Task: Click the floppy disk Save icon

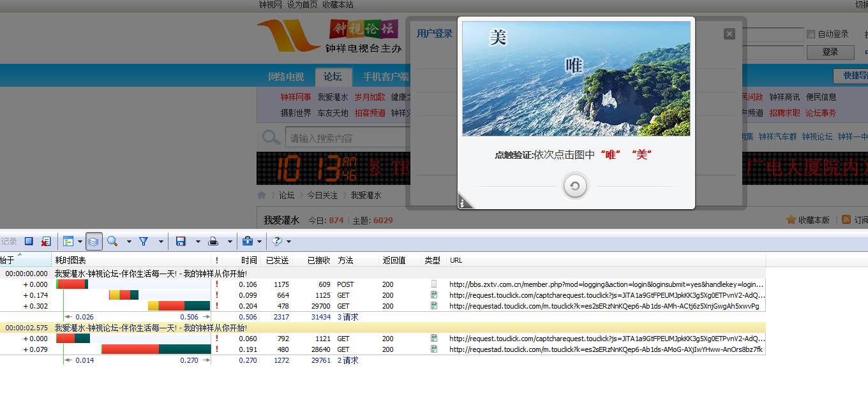Action: pos(181,242)
